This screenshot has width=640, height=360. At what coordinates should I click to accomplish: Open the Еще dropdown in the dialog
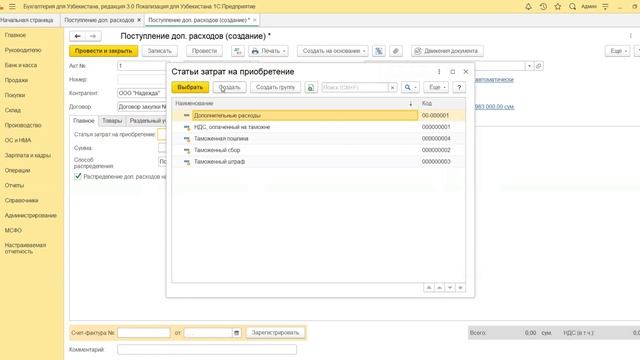(436, 87)
